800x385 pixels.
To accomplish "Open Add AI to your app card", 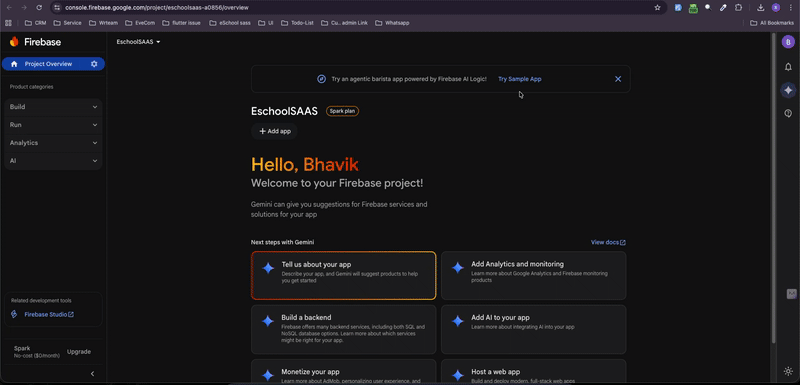I will (x=533, y=329).
